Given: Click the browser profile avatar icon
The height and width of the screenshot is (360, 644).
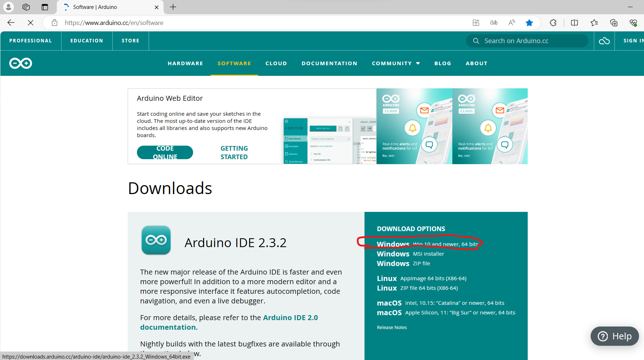Looking at the screenshot, I should [x=8, y=7].
